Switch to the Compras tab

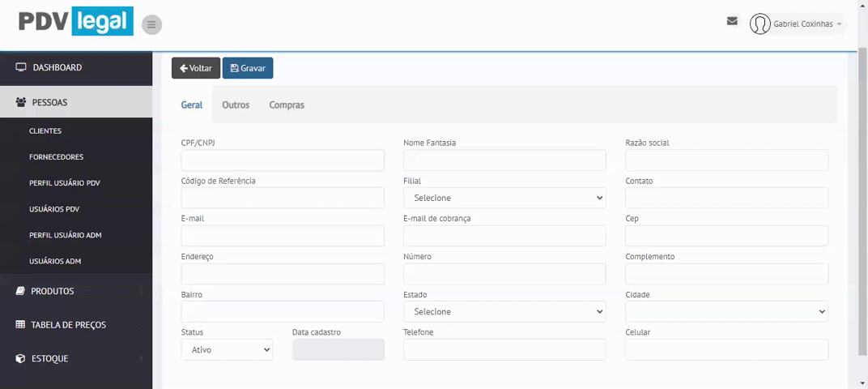[287, 105]
